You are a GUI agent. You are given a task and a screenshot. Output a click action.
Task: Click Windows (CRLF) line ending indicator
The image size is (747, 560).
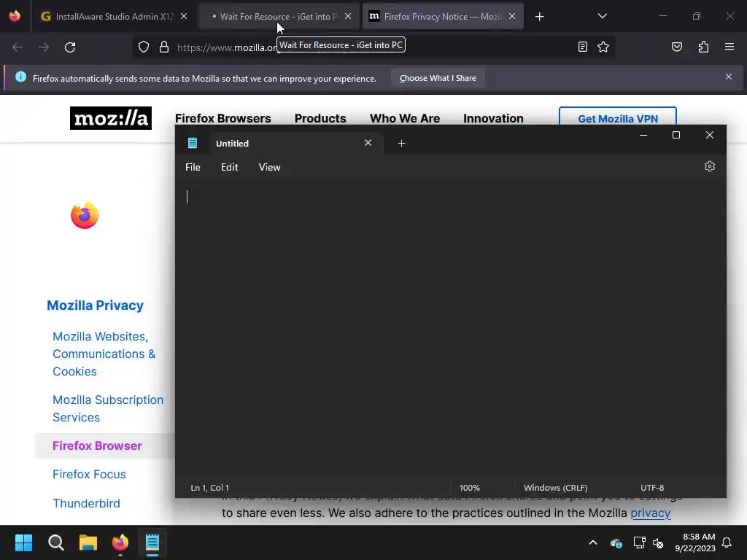click(x=555, y=488)
